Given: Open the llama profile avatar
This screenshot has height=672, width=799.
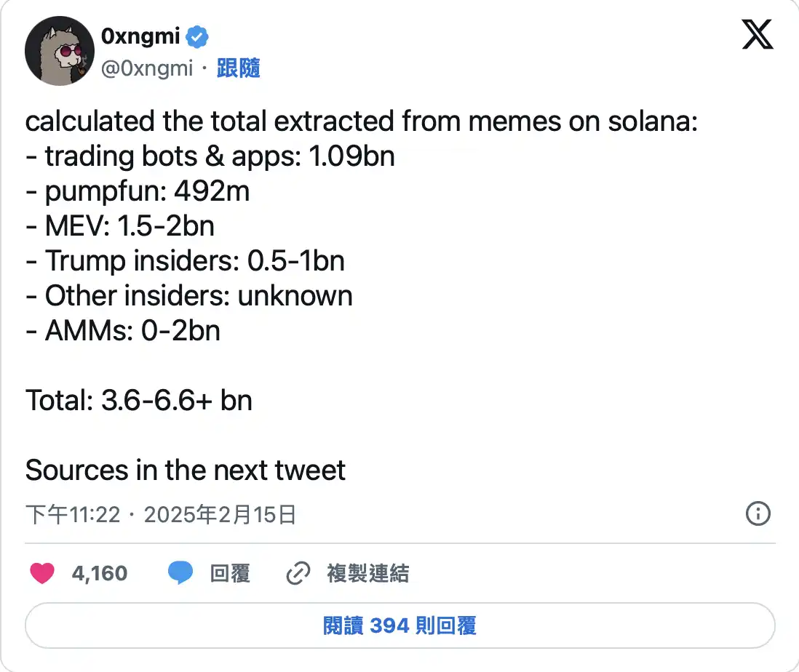Looking at the screenshot, I should pos(57,54).
